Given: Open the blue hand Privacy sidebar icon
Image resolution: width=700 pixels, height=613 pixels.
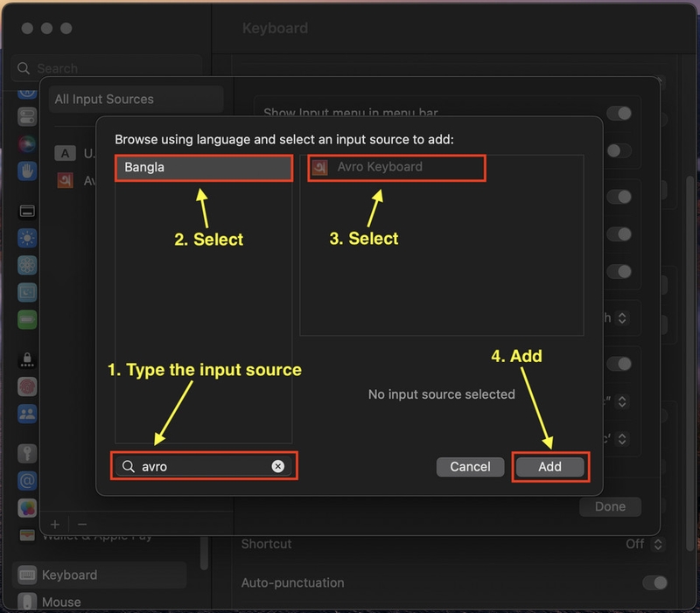Looking at the screenshot, I should point(27,171).
